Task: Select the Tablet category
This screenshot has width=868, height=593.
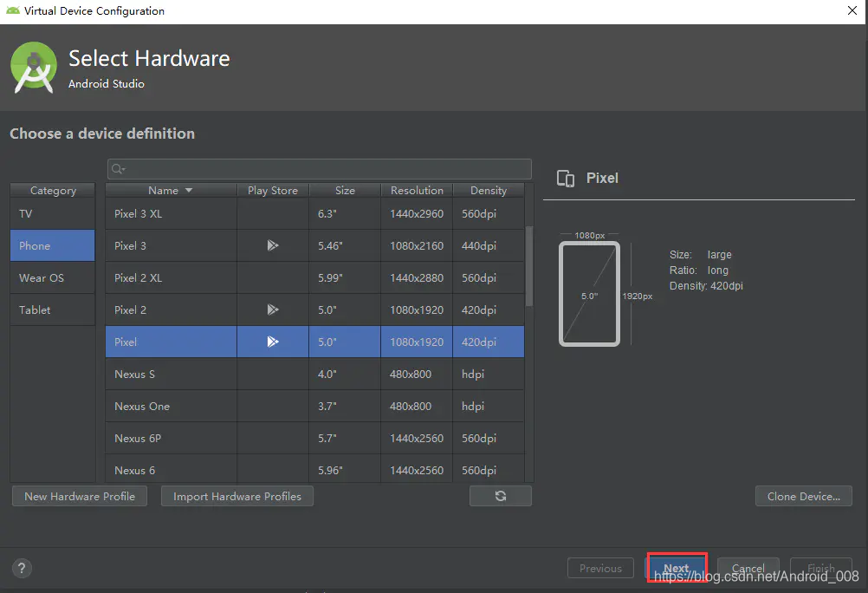Action: [53, 310]
